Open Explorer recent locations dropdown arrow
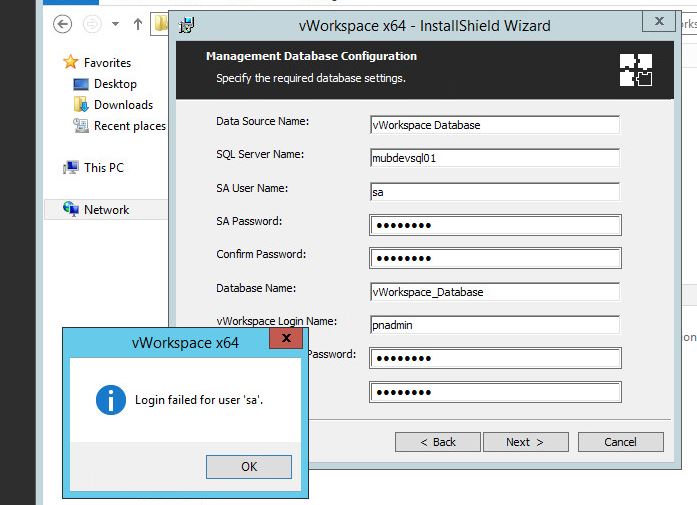Image resolution: width=697 pixels, height=505 pixels. (x=116, y=24)
